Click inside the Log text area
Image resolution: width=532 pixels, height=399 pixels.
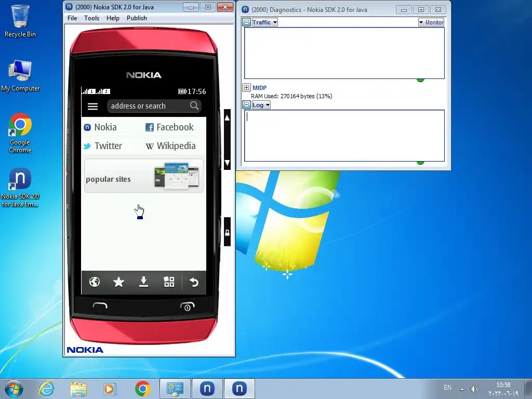(344, 136)
